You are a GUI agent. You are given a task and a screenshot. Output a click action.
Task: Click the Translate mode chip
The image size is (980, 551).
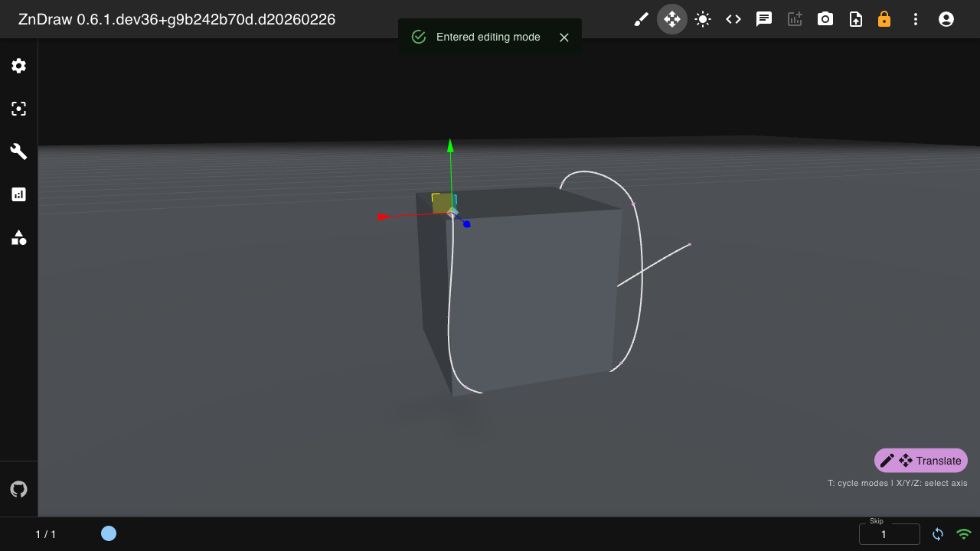point(921,461)
